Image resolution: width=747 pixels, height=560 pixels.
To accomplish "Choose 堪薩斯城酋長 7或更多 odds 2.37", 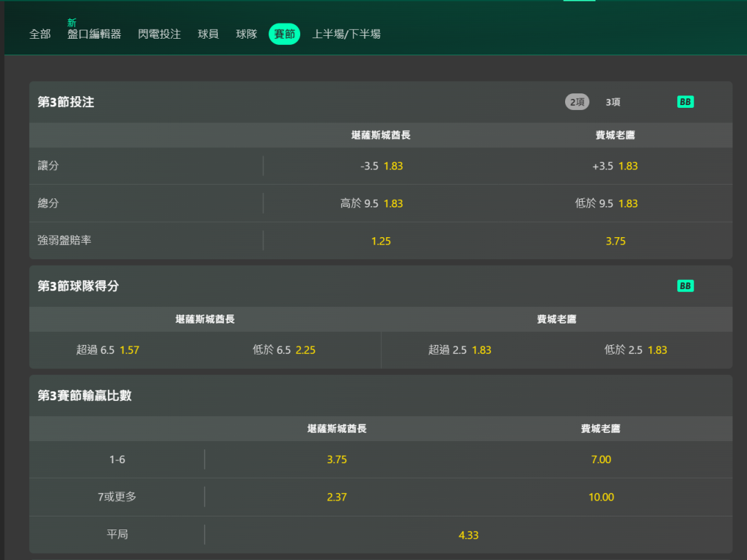I will point(337,497).
